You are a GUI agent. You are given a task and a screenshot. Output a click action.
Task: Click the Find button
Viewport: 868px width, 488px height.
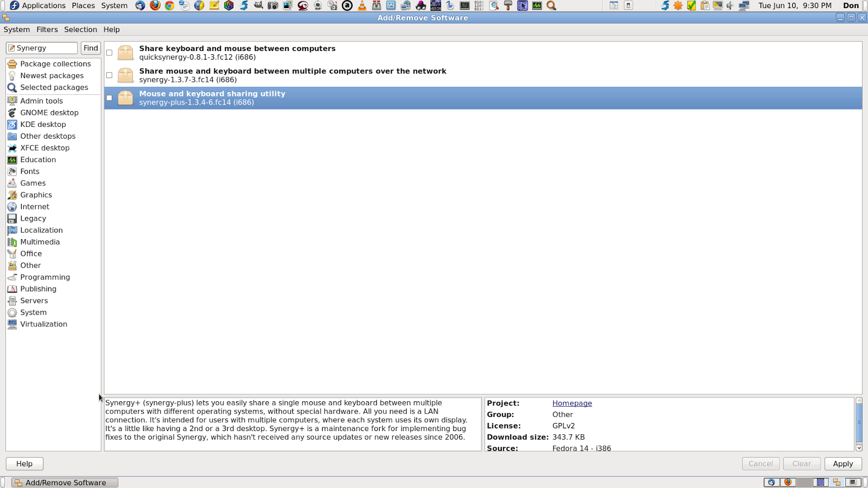(x=91, y=48)
